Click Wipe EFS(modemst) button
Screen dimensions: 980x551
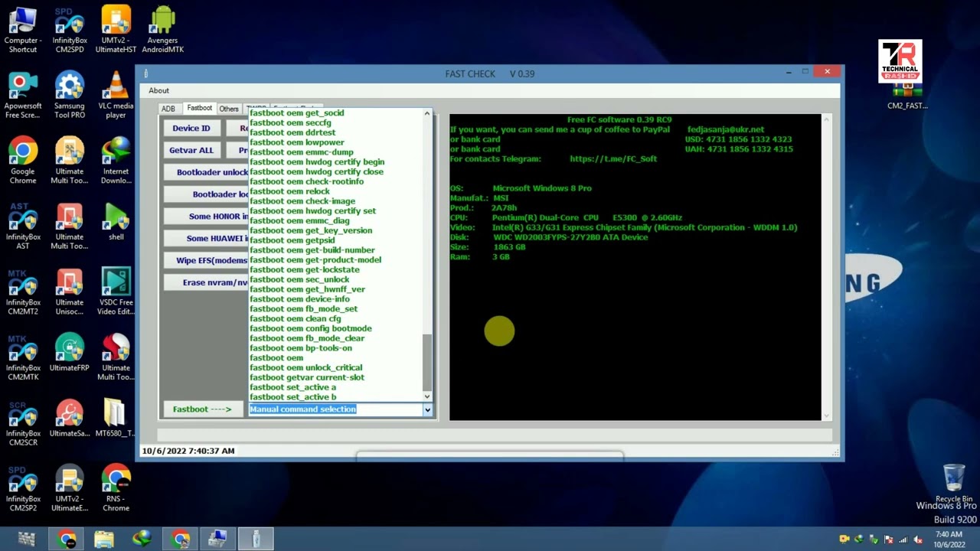click(x=206, y=260)
